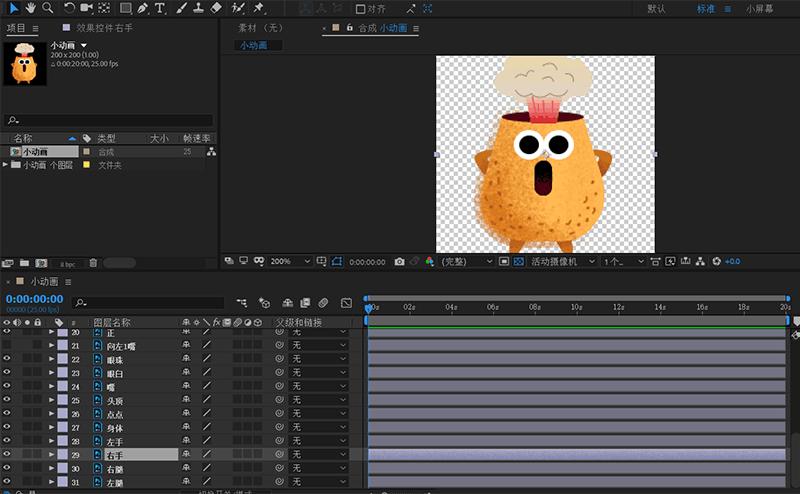Screen dimensions: 800x494
Task: Open the 200% magnification dropdown
Action: (290, 261)
